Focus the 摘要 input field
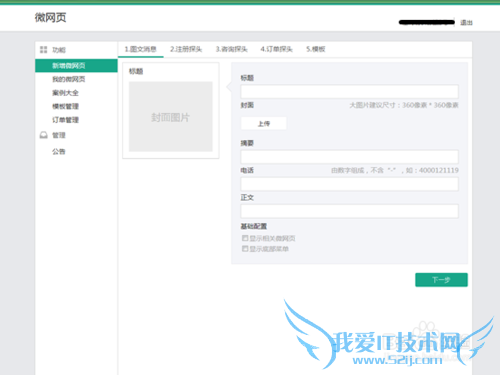The height and width of the screenshot is (375, 500). point(349,157)
